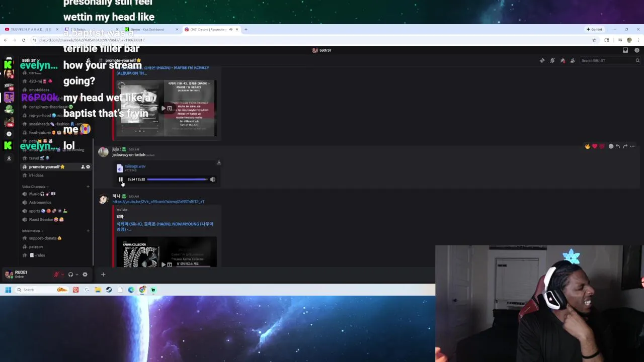This screenshot has width=644, height=362.
Task: Open more options for juju's message
Action: click(632, 146)
